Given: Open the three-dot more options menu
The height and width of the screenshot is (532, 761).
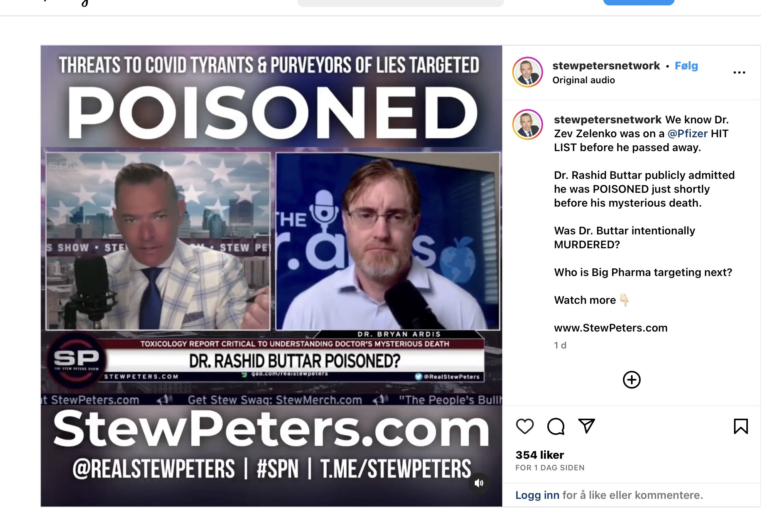Looking at the screenshot, I should pos(739,72).
